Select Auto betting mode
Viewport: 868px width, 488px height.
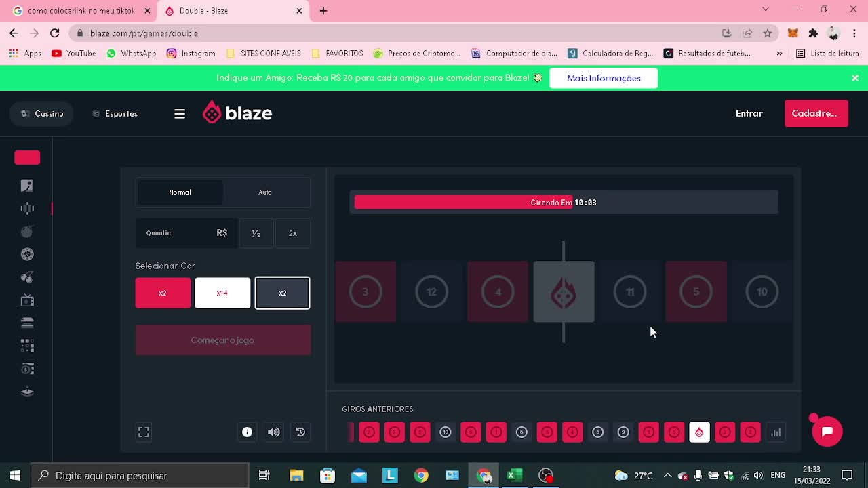(x=265, y=192)
